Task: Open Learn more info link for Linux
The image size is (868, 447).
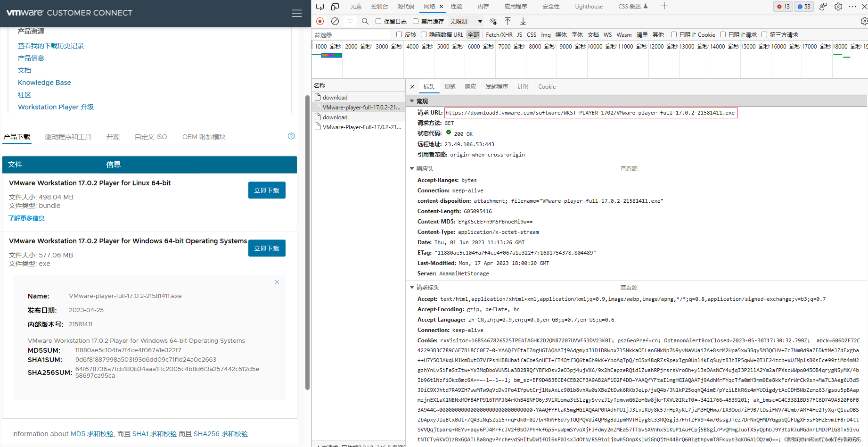Action: [26, 218]
